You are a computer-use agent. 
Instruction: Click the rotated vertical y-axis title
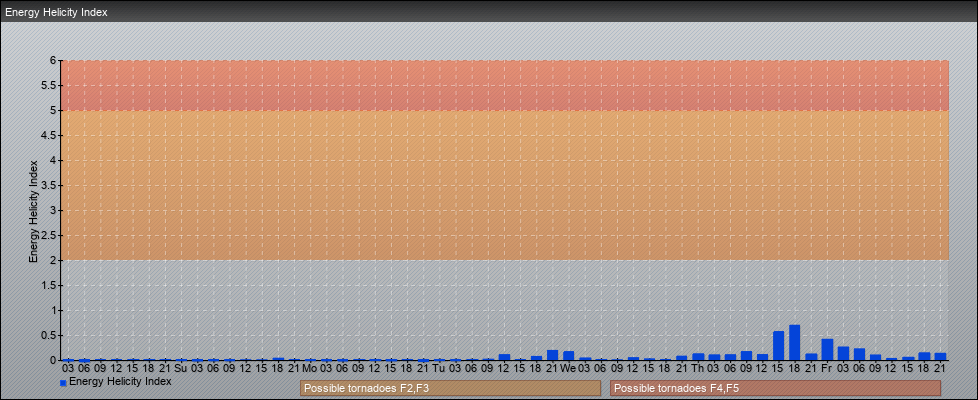(x=34, y=211)
